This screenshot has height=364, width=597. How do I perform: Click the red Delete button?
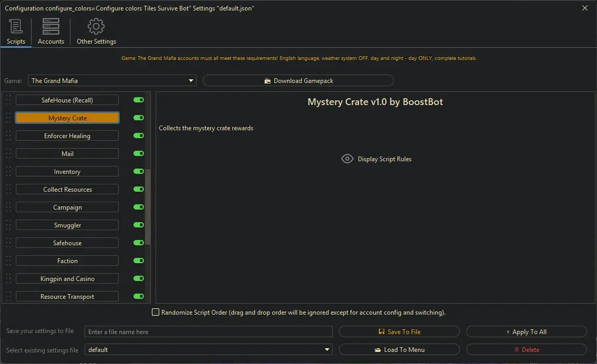pyautogui.click(x=526, y=349)
